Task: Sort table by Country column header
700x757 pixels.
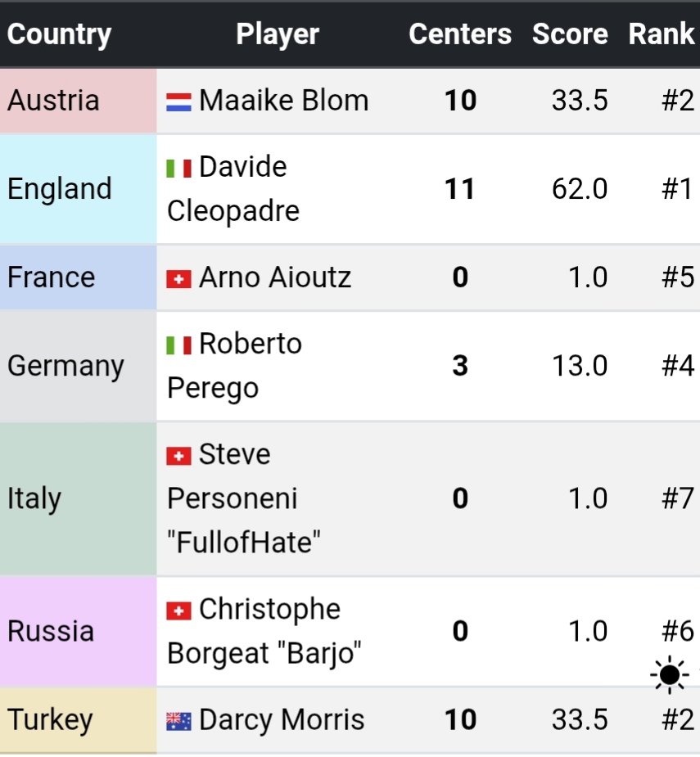Action: [x=59, y=34]
